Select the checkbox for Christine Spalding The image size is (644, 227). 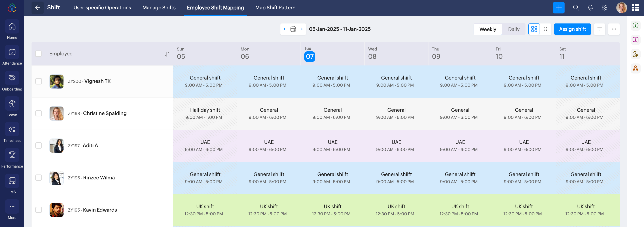pyautogui.click(x=38, y=113)
